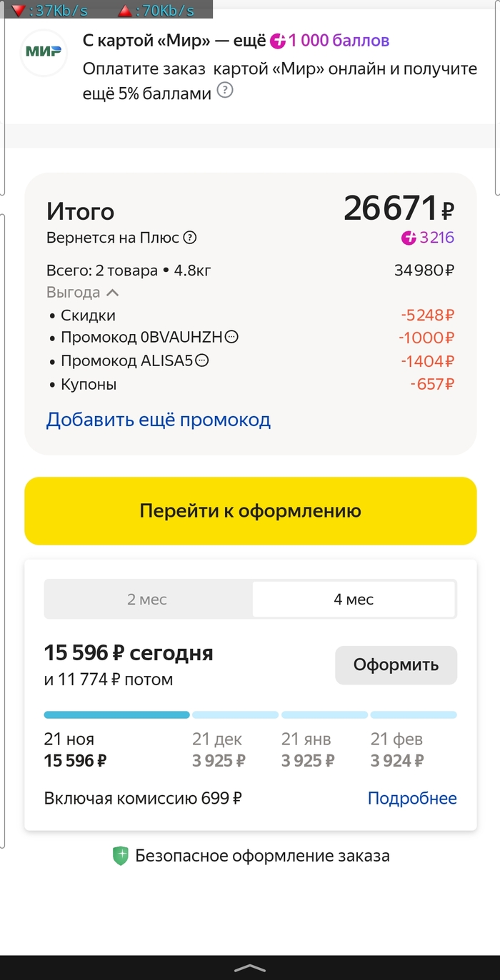The width and height of the screenshot is (500, 980).
Task: Tap the Mir card logo
Action: (44, 52)
